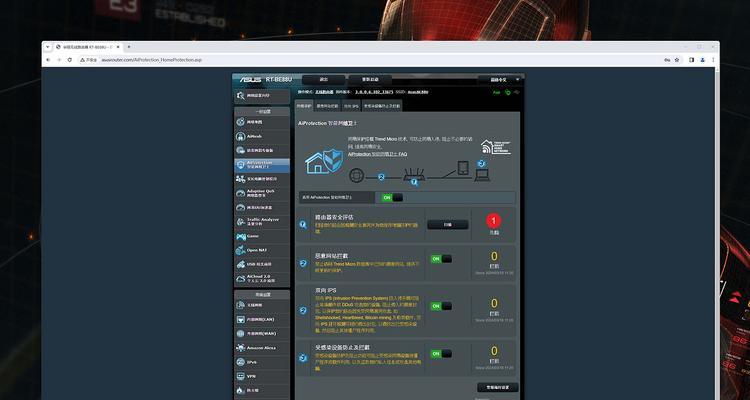Open the Parental Controls sidebar item
Screen dimensions: 750x400
coord(262,179)
